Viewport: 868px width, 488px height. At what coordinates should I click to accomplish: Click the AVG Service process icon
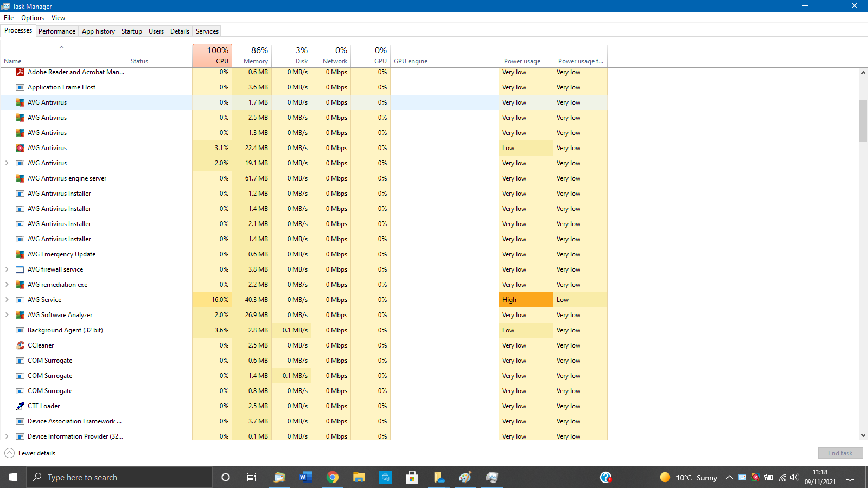point(20,300)
